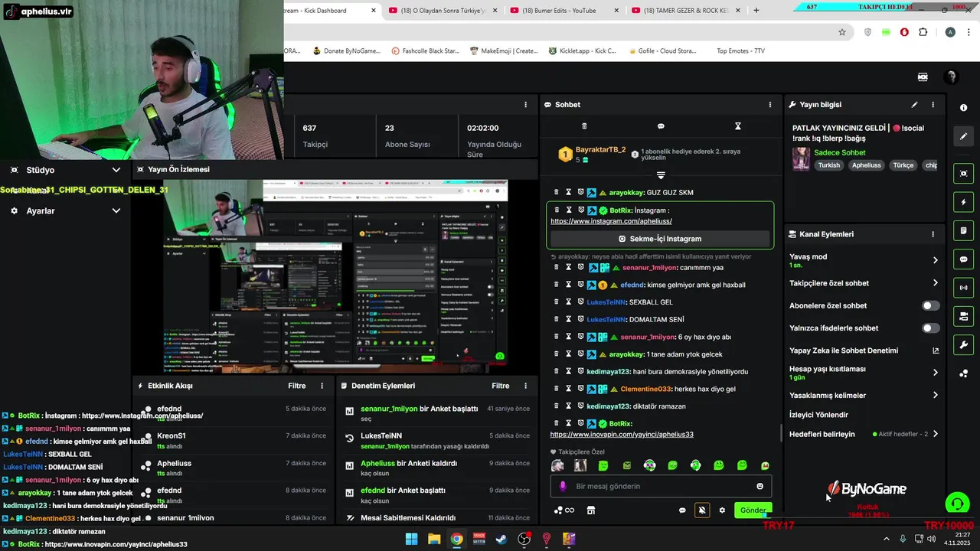Click the camera icon in dashboard top bar
The width and height of the screenshot is (980, 551).
click(923, 77)
